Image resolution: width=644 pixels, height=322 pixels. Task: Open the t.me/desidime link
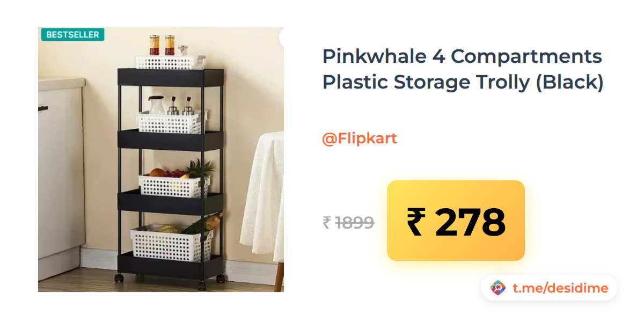click(560, 288)
